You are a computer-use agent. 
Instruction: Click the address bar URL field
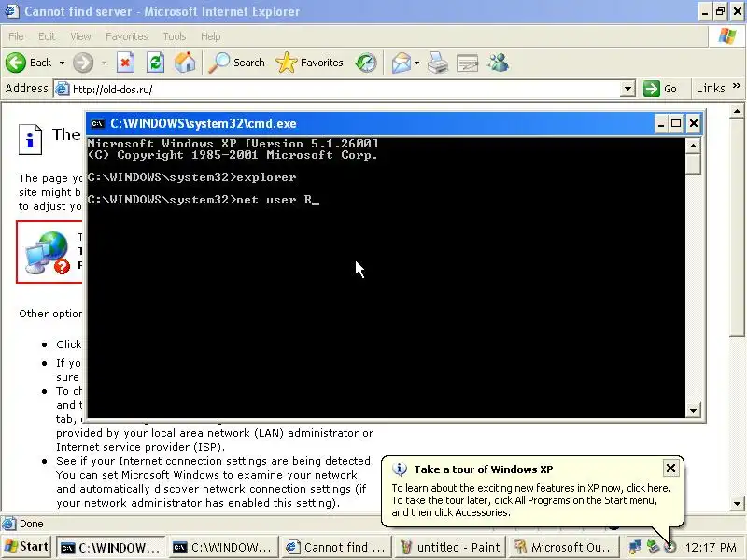pyautogui.click(x=337, y=89)
